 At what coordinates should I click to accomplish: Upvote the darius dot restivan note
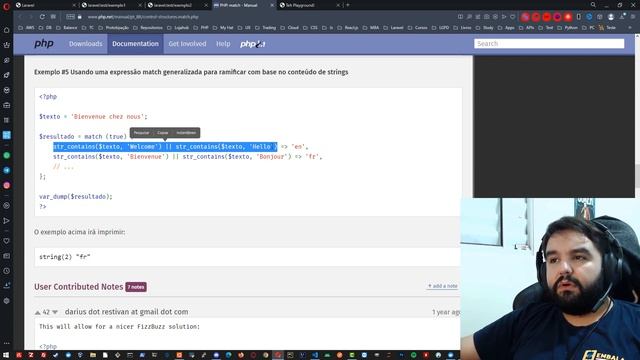coord(38,312)
